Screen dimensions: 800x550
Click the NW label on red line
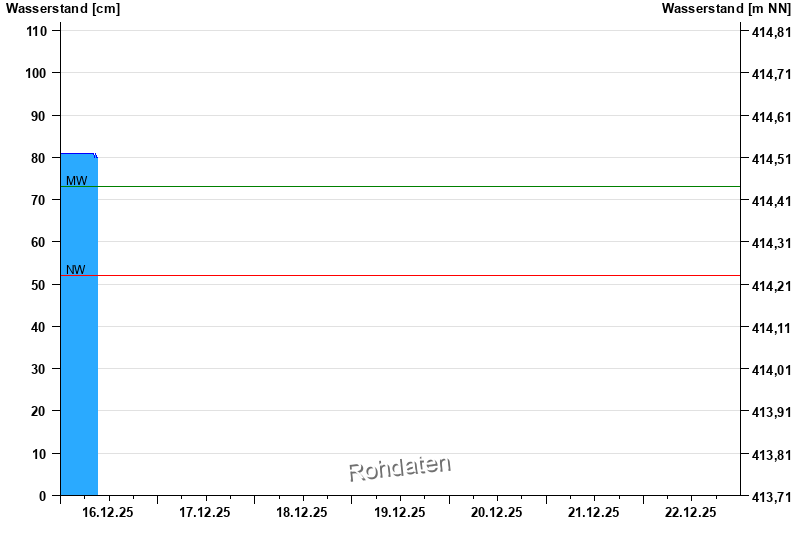tap(76, 269)
